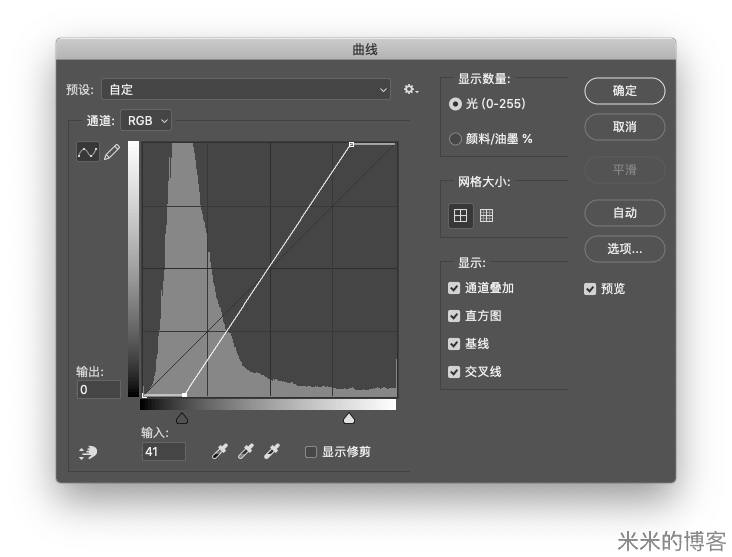Choose the simple 4x4 grid size icon
Image resolution: width=732 pixels, height=557 pixels.
click(x=460, y=215)
